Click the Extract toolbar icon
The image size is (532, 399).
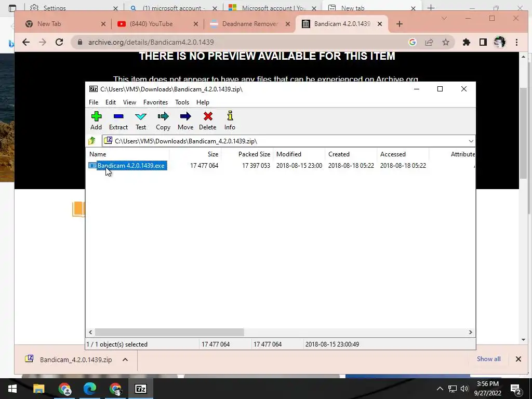pos(118,121)
